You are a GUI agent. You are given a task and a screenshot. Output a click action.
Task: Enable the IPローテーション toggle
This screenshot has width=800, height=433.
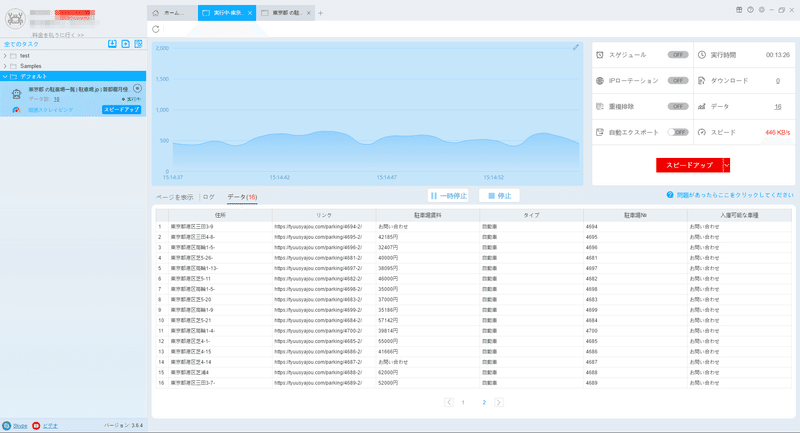[678, 81]
